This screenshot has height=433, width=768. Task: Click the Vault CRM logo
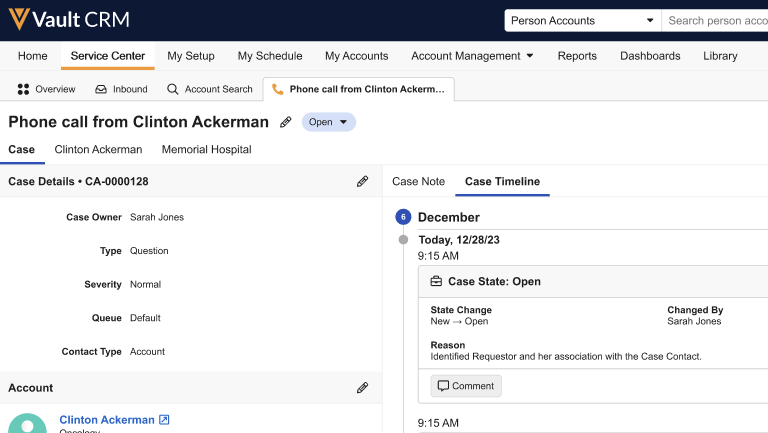(x=66, y=20)
